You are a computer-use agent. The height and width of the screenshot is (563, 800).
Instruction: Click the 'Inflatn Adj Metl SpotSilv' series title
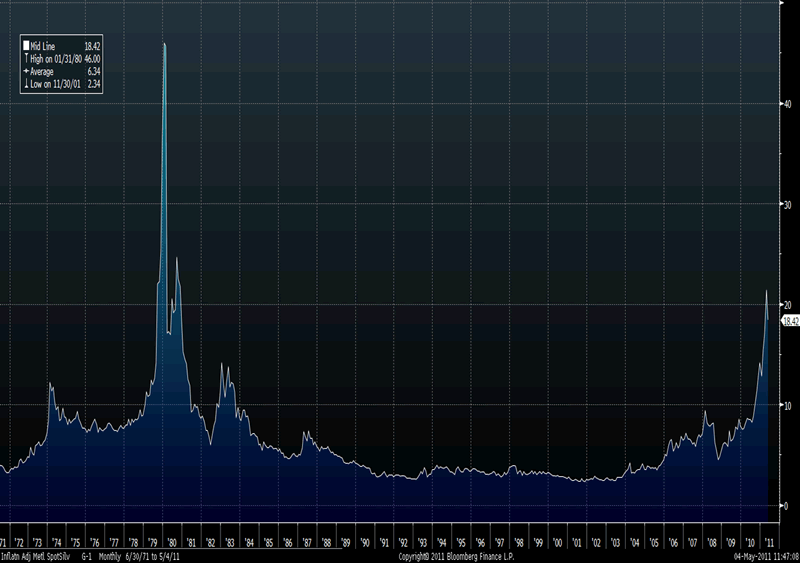point(35,555)
